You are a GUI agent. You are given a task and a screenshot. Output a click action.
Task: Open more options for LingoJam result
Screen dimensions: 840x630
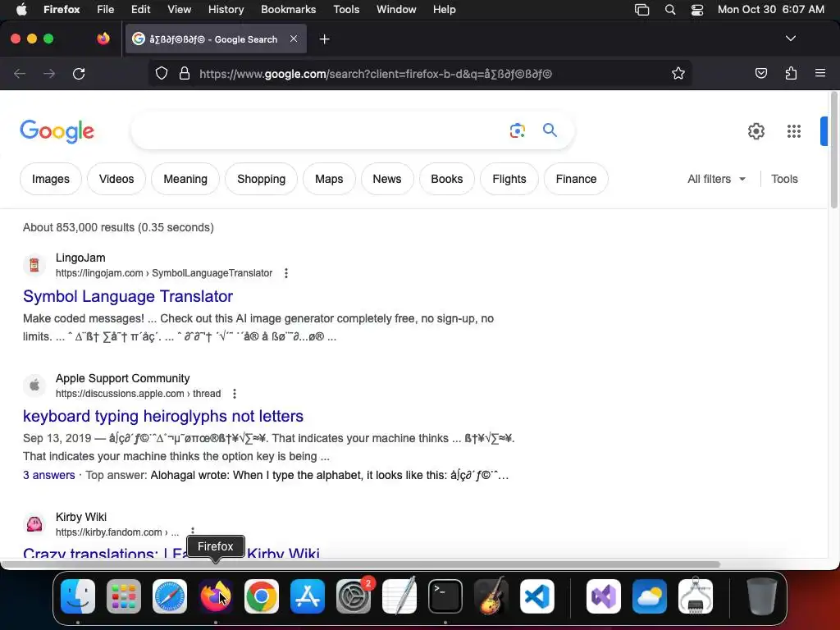point(286,273)
